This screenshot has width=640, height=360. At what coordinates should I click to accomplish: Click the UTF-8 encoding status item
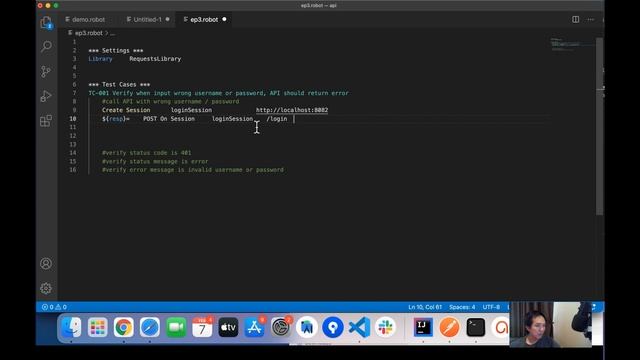tap(491, 307)
